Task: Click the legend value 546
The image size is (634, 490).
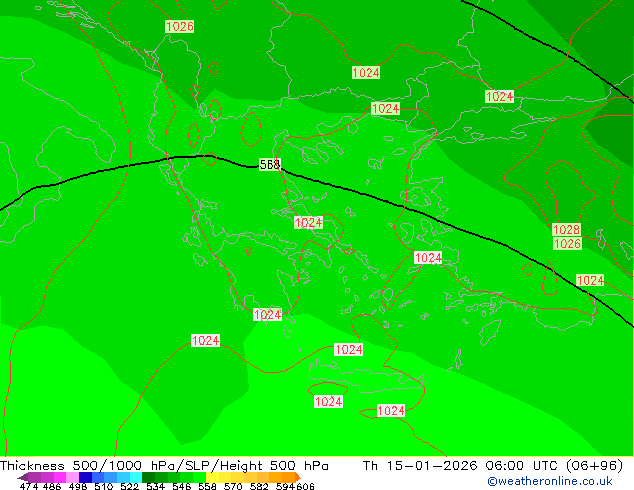Action: tap(182, 486)
